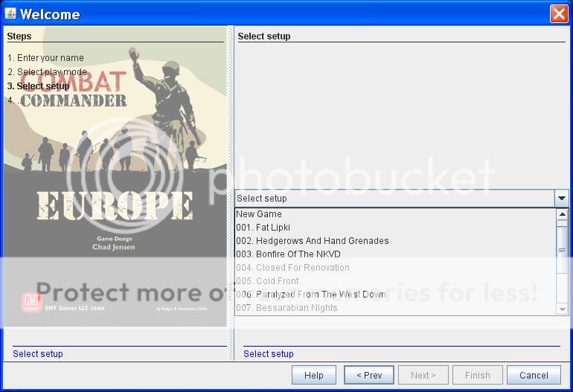
Task: Click the scenario list scroll down arrow
Action: pos(562,309)
